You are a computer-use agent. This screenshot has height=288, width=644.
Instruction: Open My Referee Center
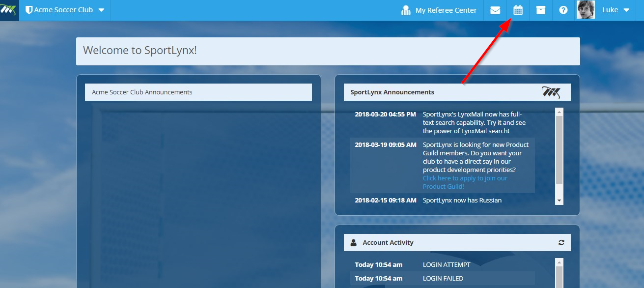pos(446,10)
